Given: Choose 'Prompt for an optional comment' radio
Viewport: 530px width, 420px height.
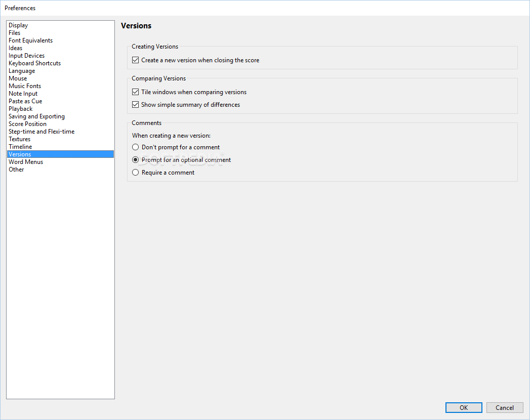Looking at the screenshot, I should pyautogui.click(x=135, y=160).
